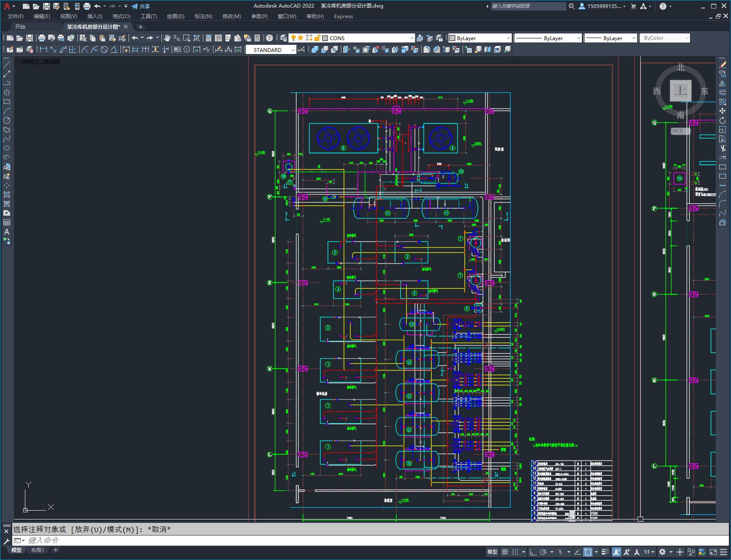Select the Multiline Text tool

7,232
